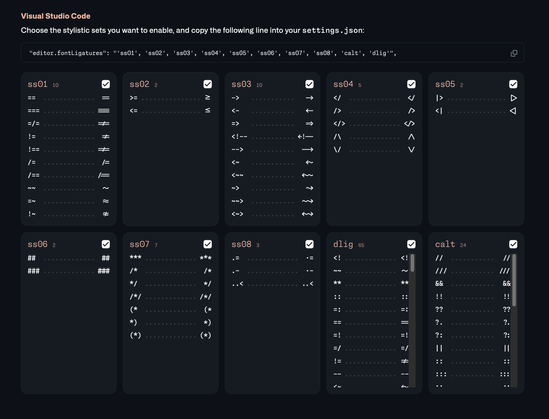The image size is (549, 419).
Task: Click the '<!--' row in ss03
Action: 272,137
